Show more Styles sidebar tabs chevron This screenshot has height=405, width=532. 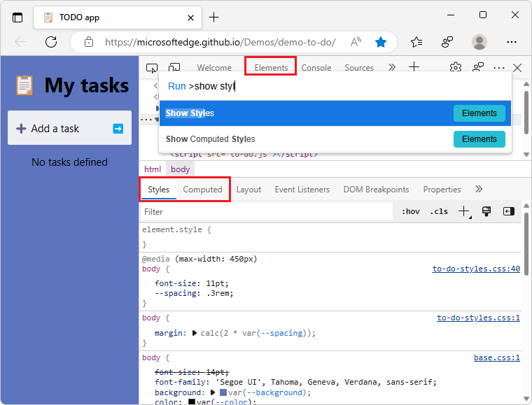tap(479, 189)
